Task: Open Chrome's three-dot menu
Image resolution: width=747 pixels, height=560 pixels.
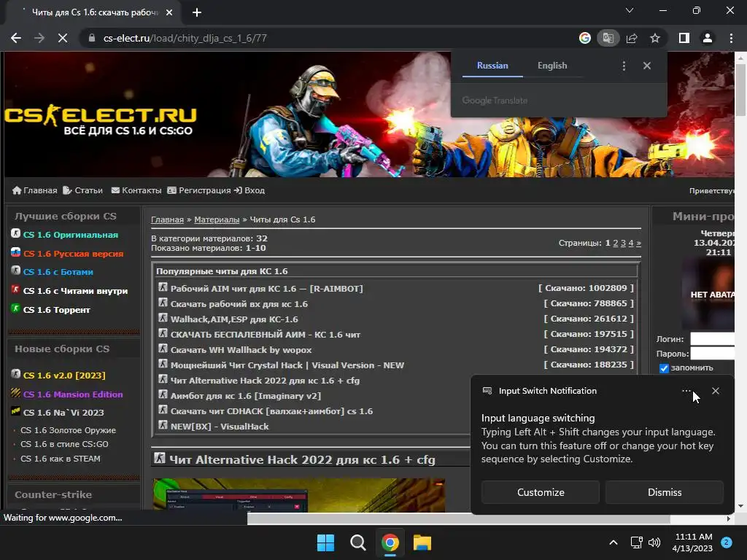Action: (731, 38)
